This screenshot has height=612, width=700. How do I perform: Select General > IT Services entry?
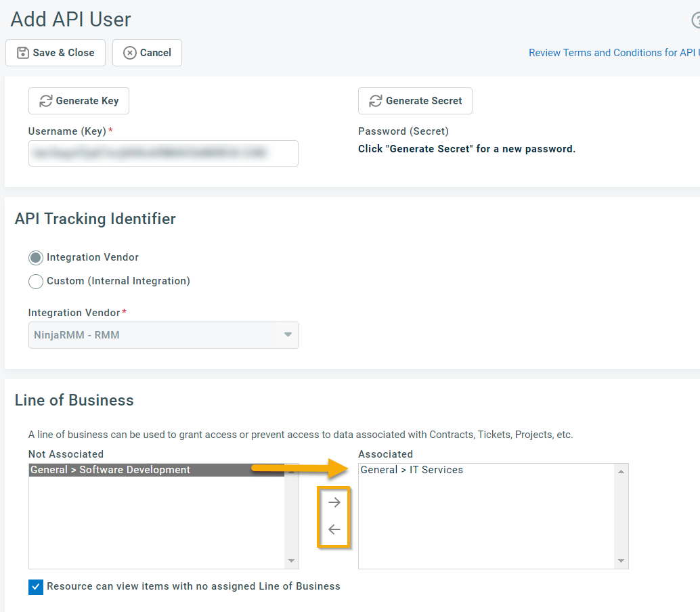point(412,470)
